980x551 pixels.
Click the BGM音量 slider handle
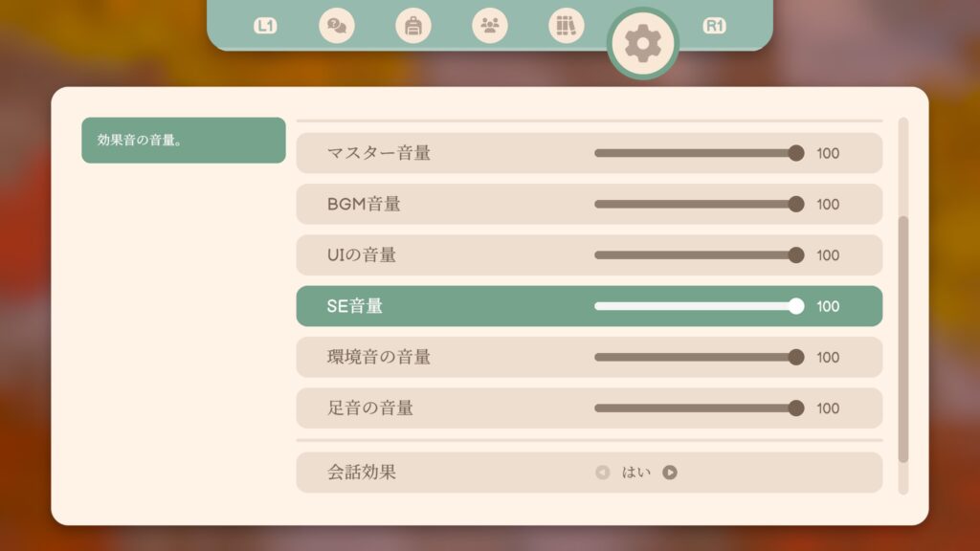[796, 204]
